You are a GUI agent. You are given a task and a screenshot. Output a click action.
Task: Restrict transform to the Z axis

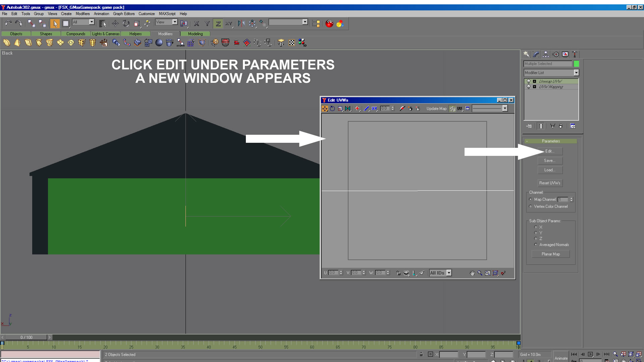point(218,23)
